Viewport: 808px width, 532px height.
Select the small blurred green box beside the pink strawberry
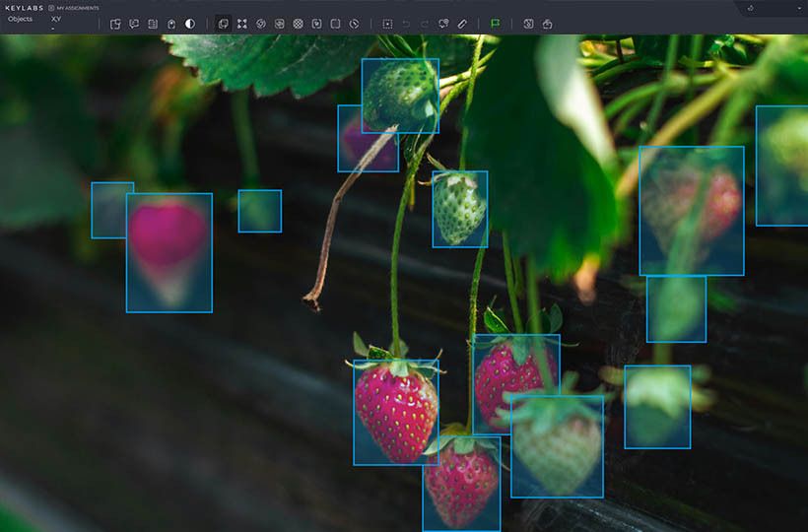[260, 211]
